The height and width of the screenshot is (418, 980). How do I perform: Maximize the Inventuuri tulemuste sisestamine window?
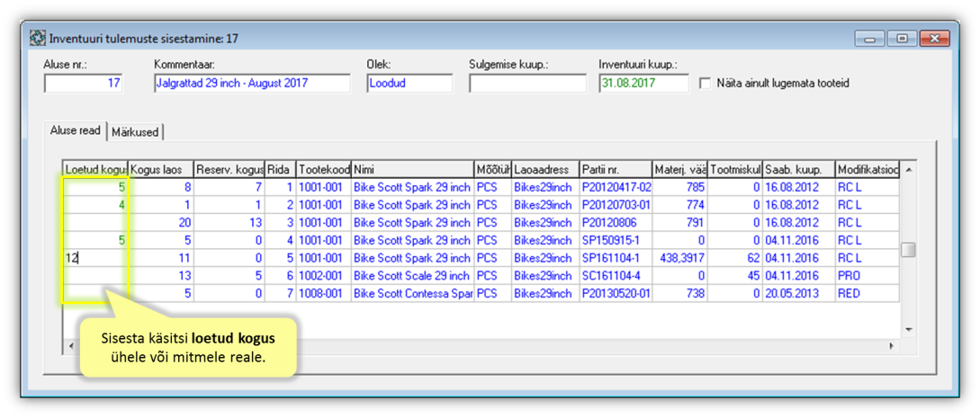tap(902, 39)
